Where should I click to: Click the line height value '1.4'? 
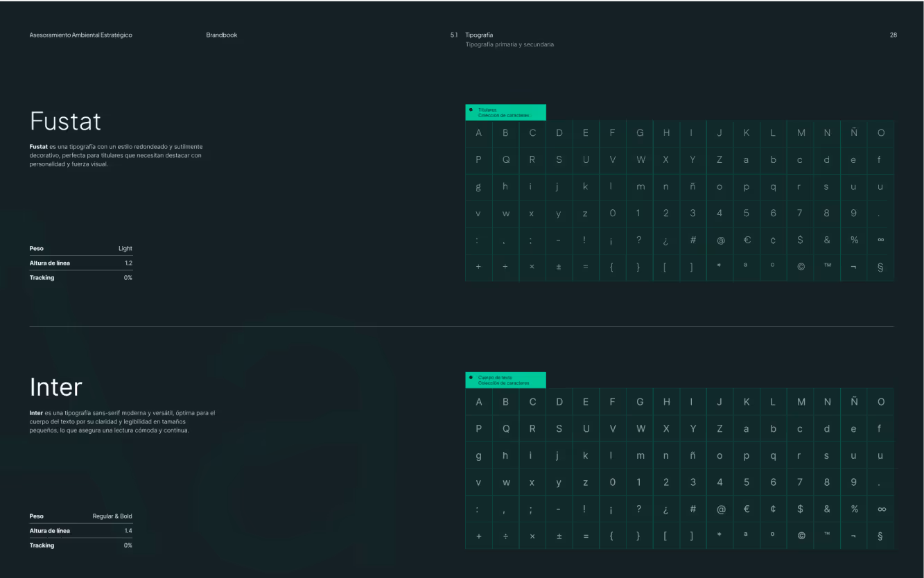[128, 531]
